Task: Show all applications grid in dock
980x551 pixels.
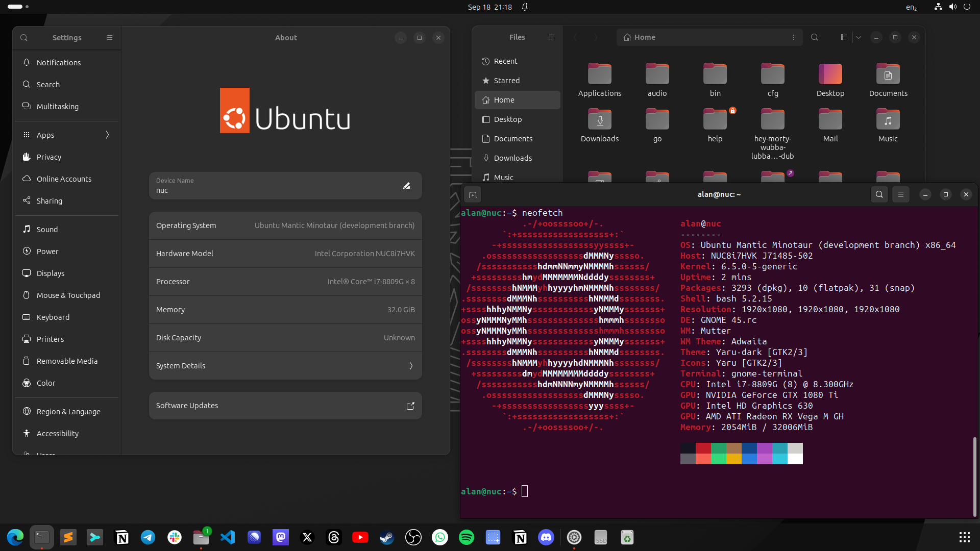Action: coord(964,537)
